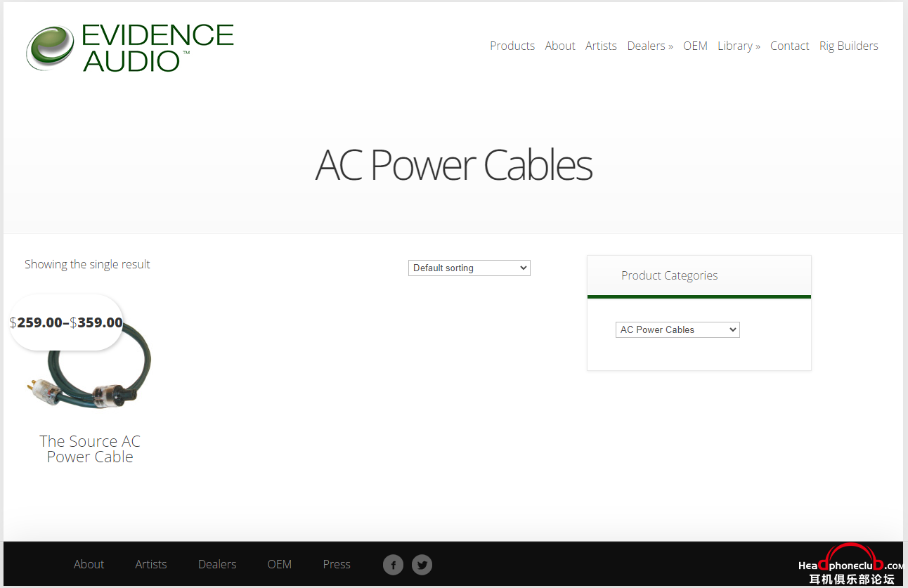Click The Source AC Power Cable title
The width and height of the screenshot is (908, 588).
90,449
